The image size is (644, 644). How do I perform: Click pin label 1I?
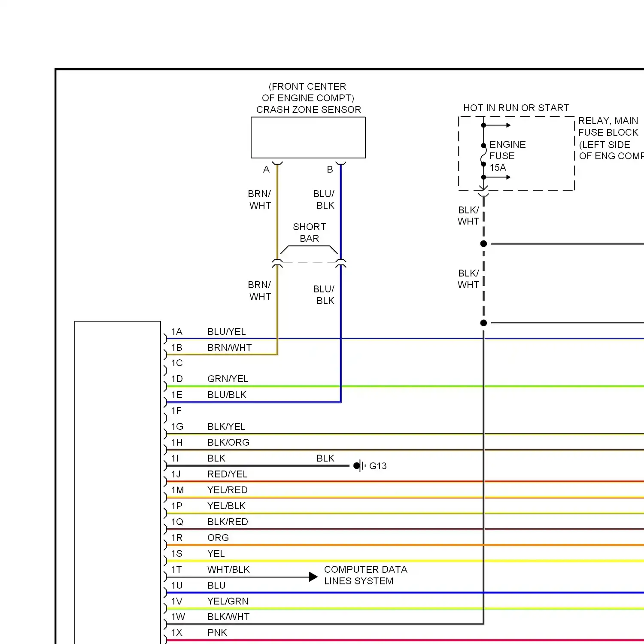(175, 458)
